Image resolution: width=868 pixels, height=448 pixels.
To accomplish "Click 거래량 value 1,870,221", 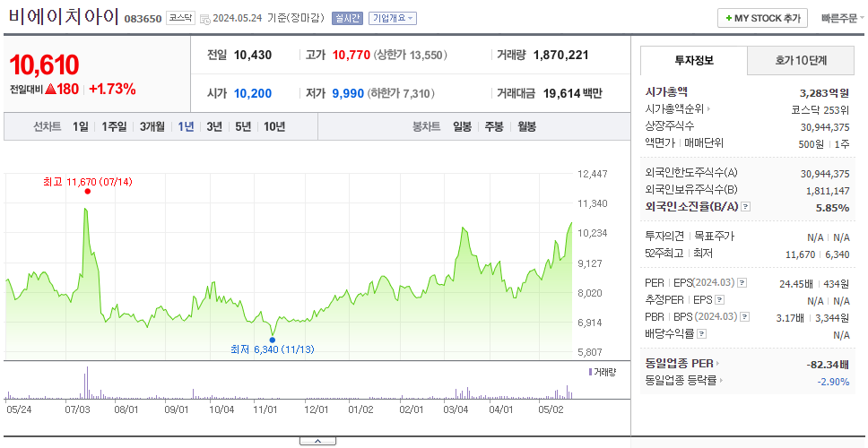I will [x=560, y=55].
